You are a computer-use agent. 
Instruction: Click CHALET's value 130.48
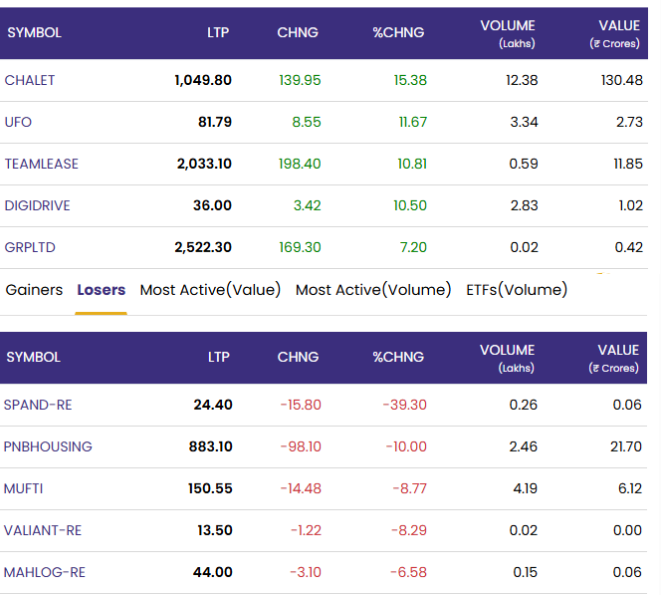coord(622,80)
